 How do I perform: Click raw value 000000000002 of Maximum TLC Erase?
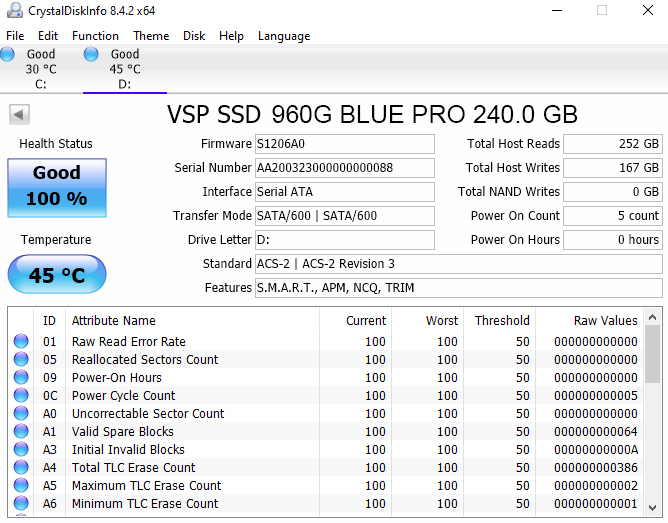[596, 486]
